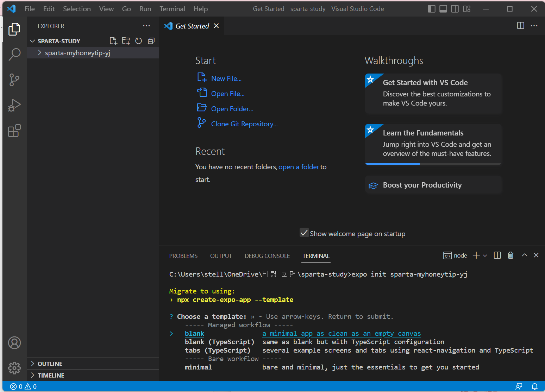The image size is (545, 392).
Task: Click the 'open a folder' link
Action: [x=299, y=167]
